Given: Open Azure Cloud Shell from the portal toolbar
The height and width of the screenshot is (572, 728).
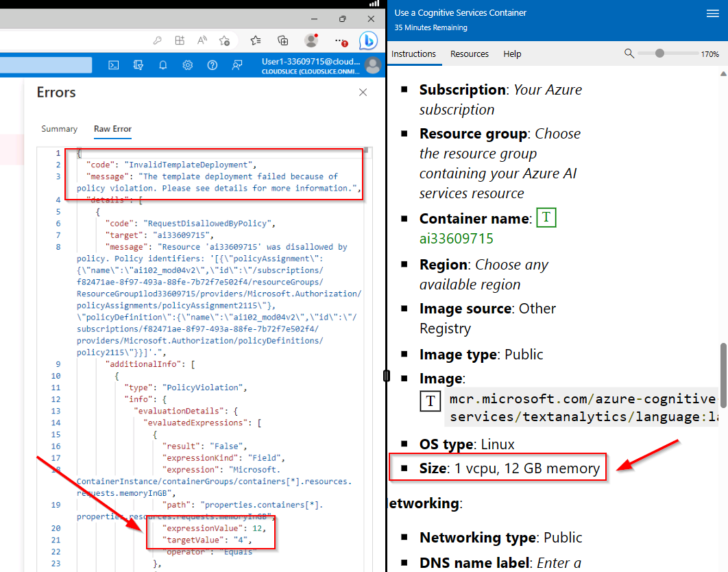Looking at the screenshot, I should (113, 64).
